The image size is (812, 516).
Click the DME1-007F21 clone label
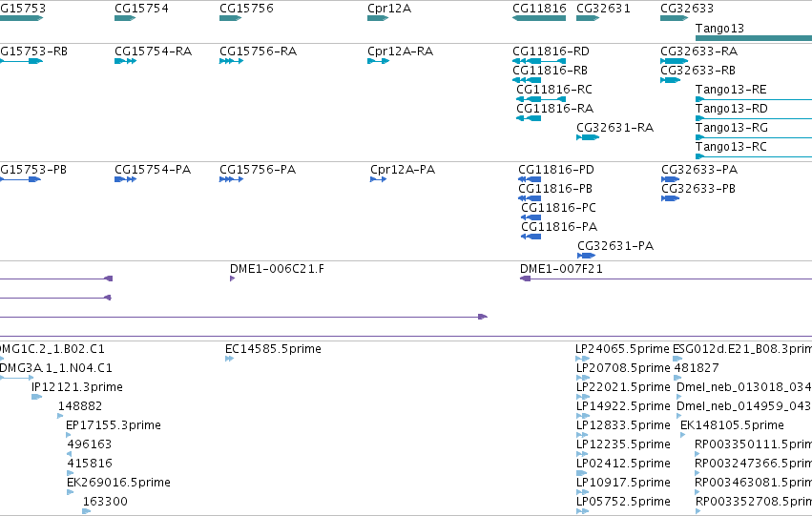point(561,269)
